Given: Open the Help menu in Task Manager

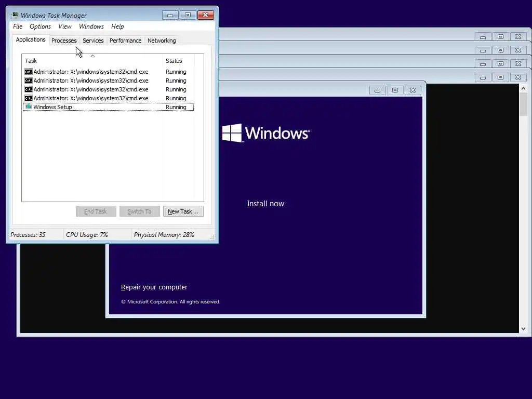Looking at the screenshot, I should coord(117,26).
